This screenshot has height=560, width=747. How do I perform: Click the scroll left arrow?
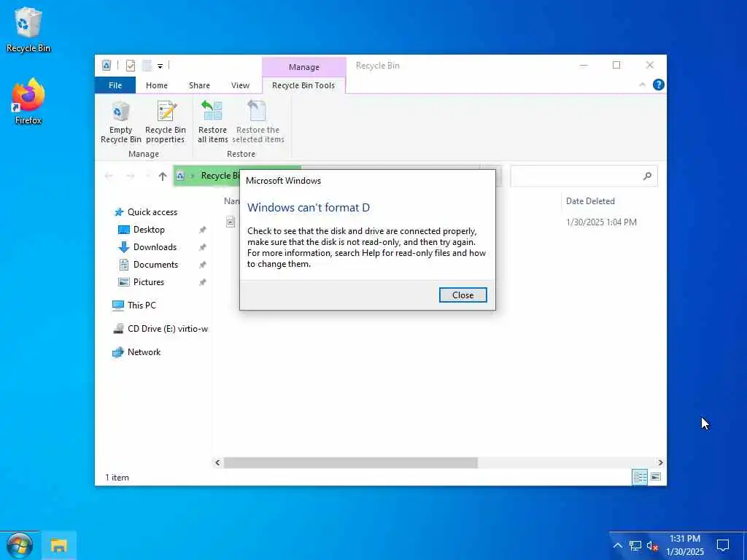click(x=217, y=463)
